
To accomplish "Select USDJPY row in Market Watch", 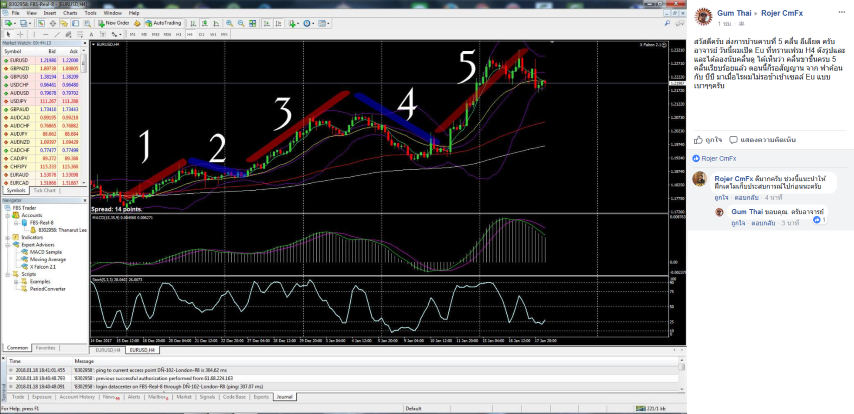I will (x=42, y=101).
